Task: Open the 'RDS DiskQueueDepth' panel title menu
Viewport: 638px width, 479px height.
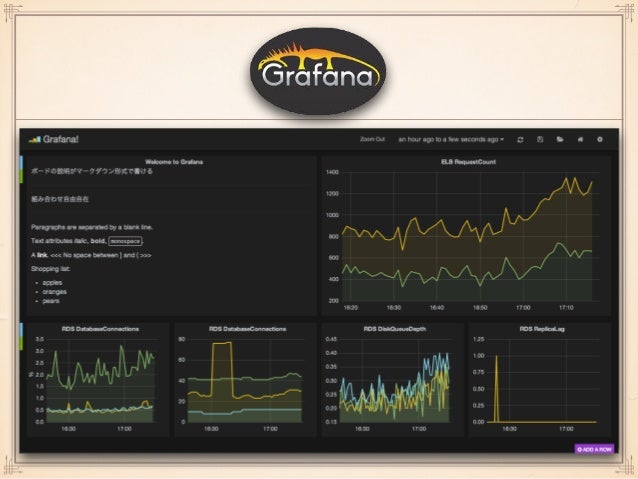Action: pyautogui.click(x=395, y=329)
